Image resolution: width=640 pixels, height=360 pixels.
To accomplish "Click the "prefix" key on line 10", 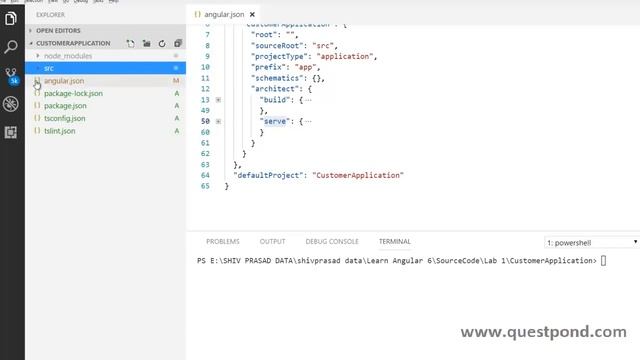I will [268, 67].
